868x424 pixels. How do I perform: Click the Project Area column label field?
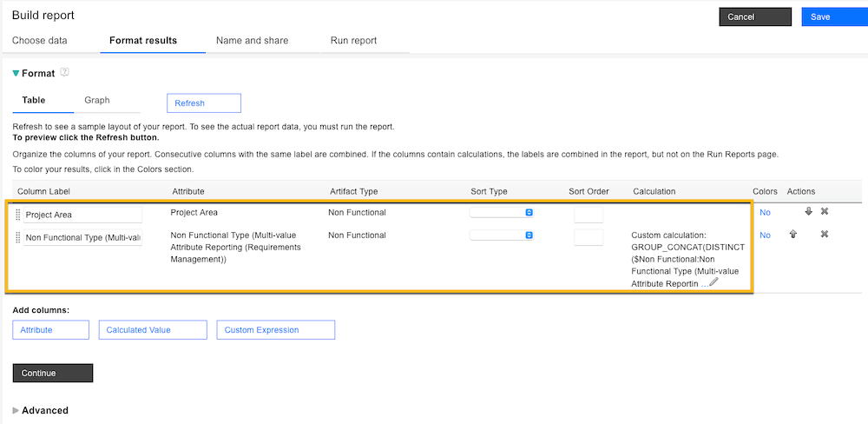pos(82,215)
